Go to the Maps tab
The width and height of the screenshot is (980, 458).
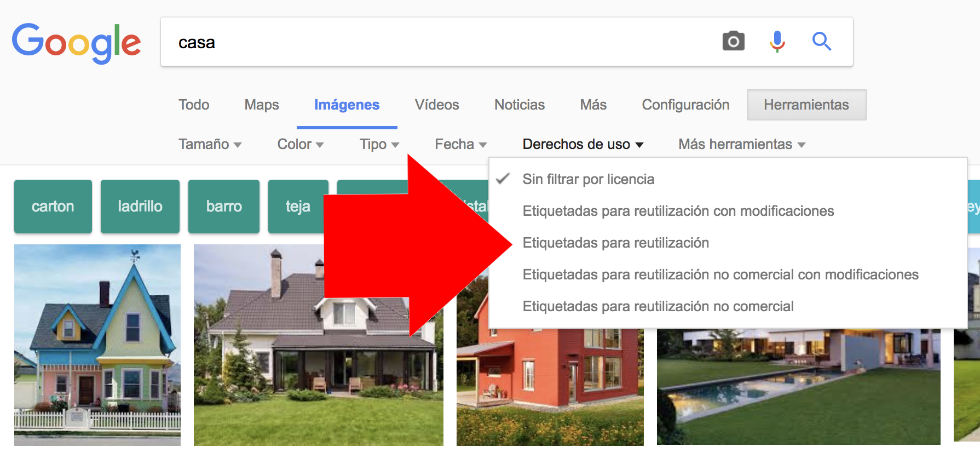[x=261, y=105]
